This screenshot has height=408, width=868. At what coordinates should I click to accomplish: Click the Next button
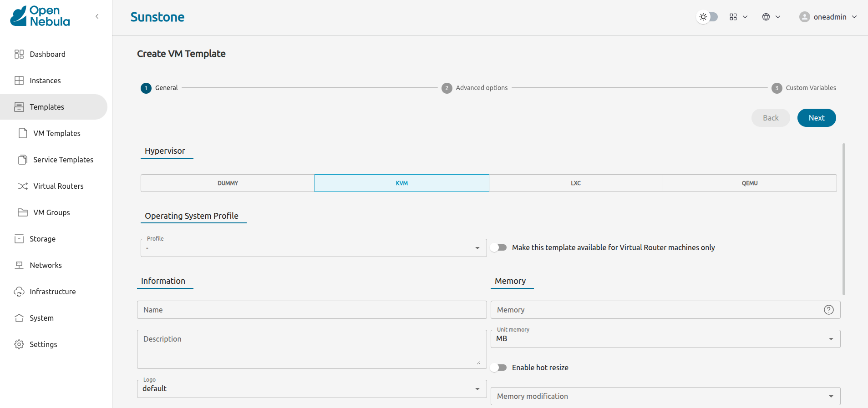pyautogui.click(x=816, y=118)
